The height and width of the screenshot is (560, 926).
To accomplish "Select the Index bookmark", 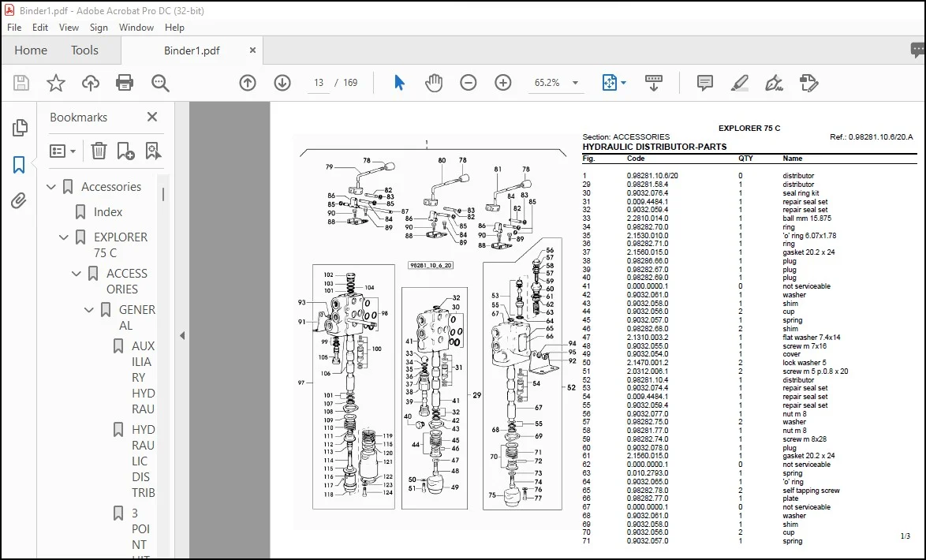I will [x=107, y=212].
